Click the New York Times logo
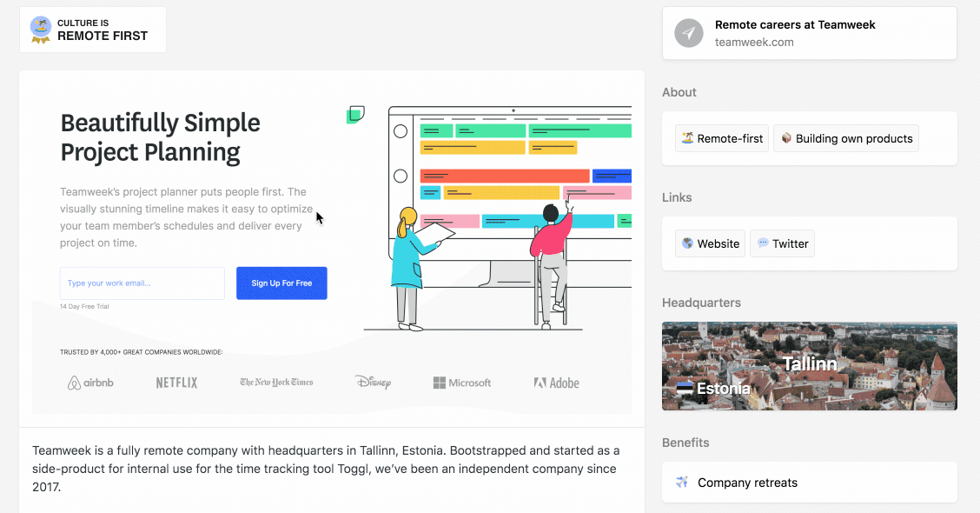Screen dimensions: 980x513 click(276, 383)
